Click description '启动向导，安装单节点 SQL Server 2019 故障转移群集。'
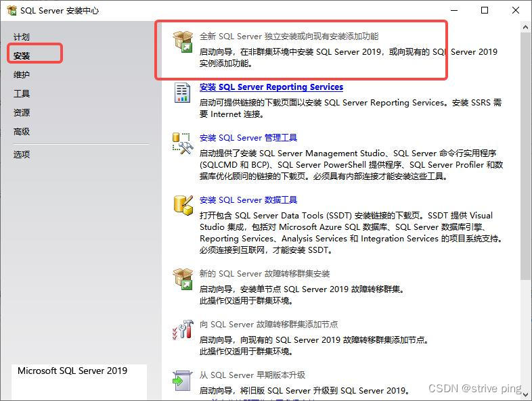Image resolution: width=532 pixels, height=401 pixels. (x=303, y=289)
